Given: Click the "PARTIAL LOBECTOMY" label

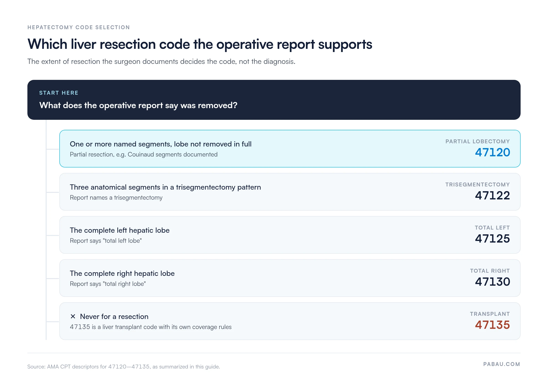Looking at the screenshot, I should point(477,141).
